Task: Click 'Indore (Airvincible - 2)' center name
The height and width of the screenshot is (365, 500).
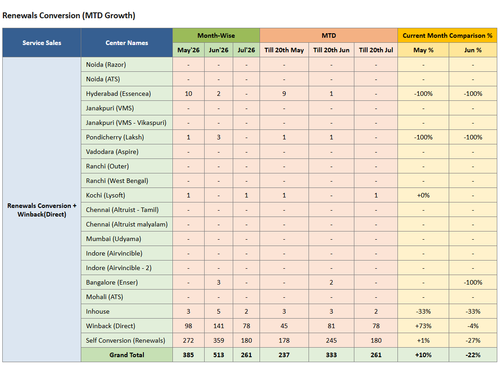Action: (119, 268)
